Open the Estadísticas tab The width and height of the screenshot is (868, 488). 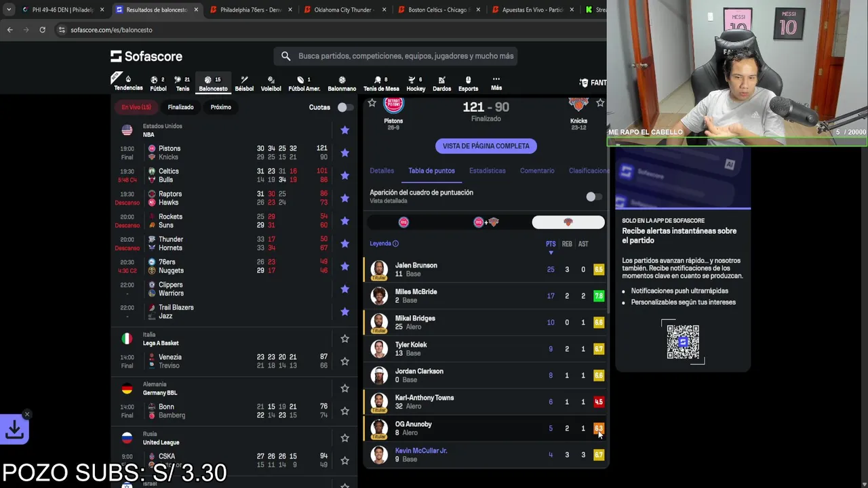[487, 171]
